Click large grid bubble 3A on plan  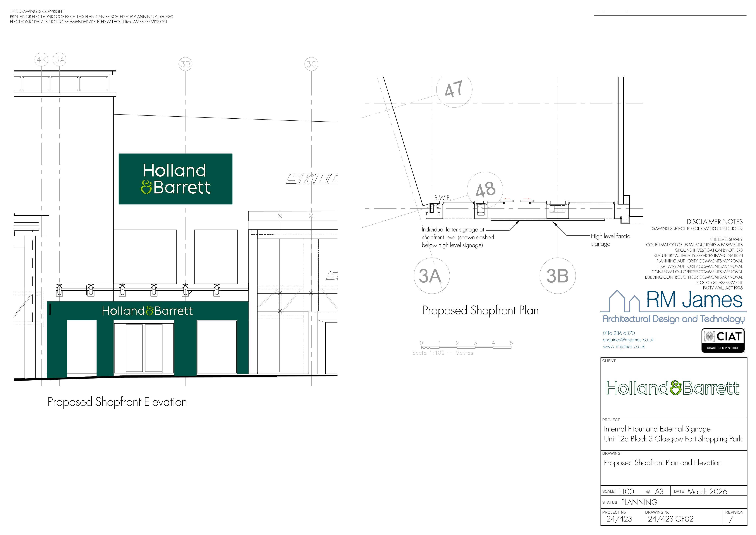pos(431,276)
